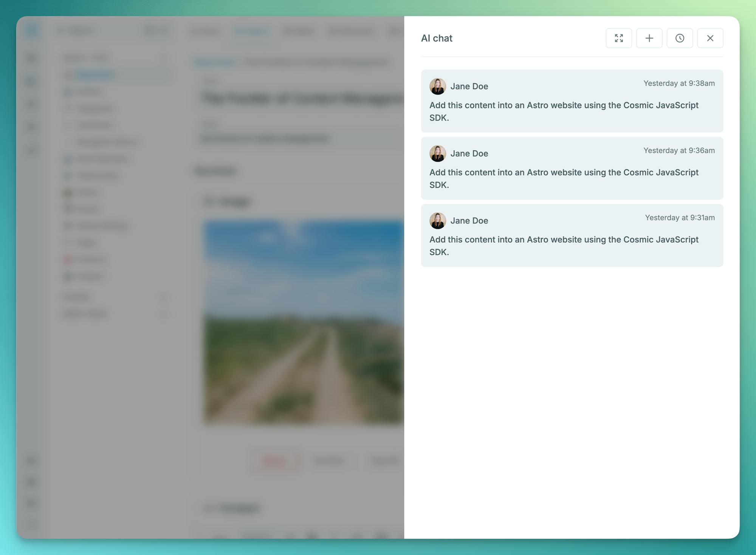This screenshot has height=555, width=756.
Task: Open chat history via clock icon
Action: tap(680, 38)
